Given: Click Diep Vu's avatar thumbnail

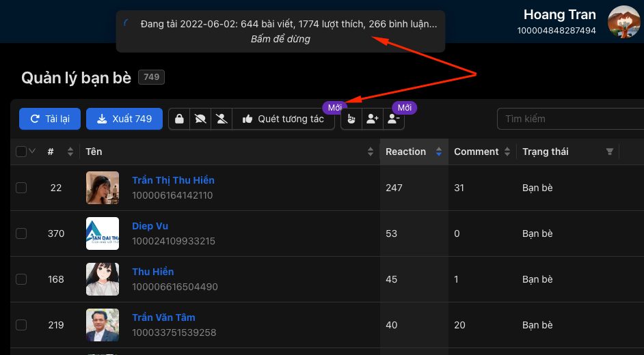Looking at the screenshot, I should (103, 233).
